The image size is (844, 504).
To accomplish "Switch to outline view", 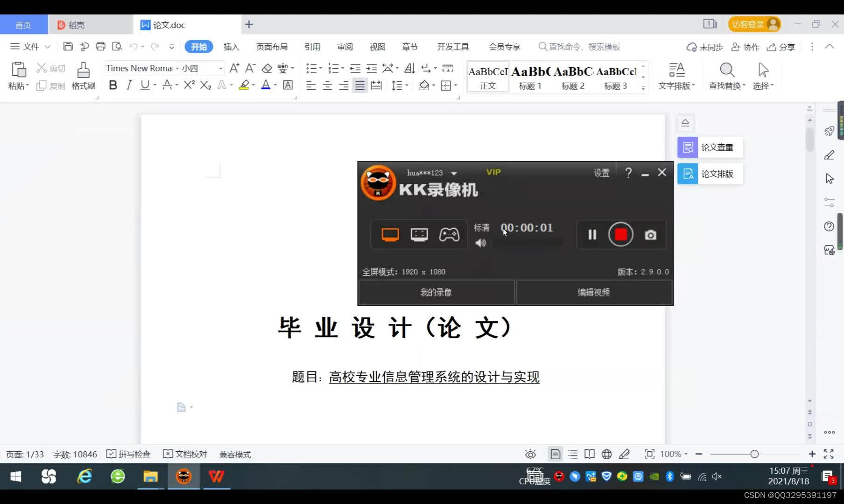I will coord(573,454).
